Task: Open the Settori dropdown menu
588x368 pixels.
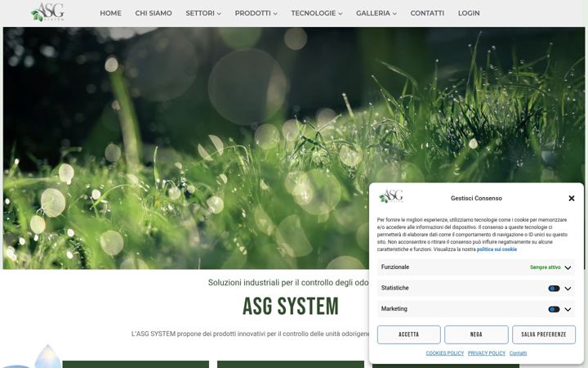Action: (203, 13)
